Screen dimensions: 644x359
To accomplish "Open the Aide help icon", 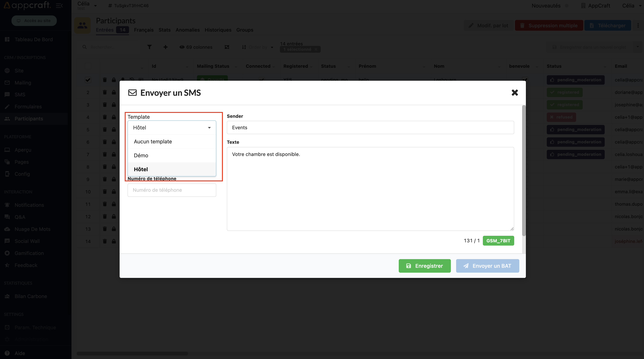I will click(7, 353).
